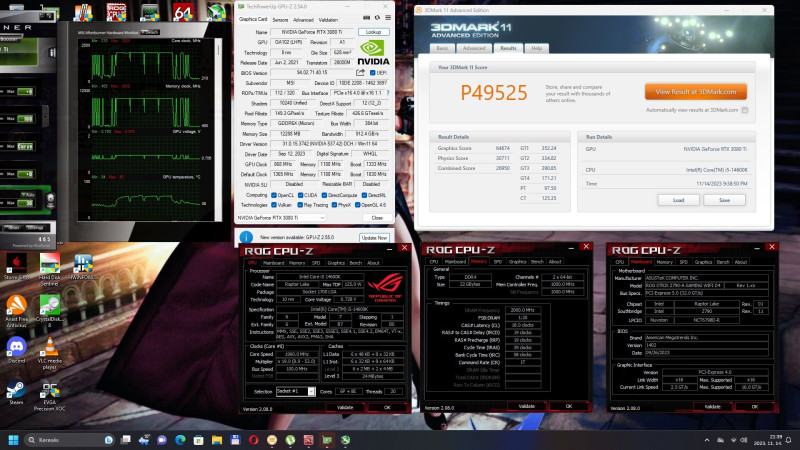This screenshot has width=800, height=450.
Task: Open the AIDA64 desktop shortcut
Action: (183, 12)
